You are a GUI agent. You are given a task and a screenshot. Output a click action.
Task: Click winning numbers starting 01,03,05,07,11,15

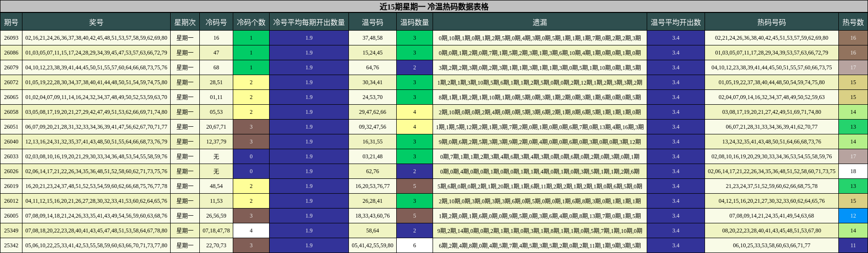click(96, 53)
